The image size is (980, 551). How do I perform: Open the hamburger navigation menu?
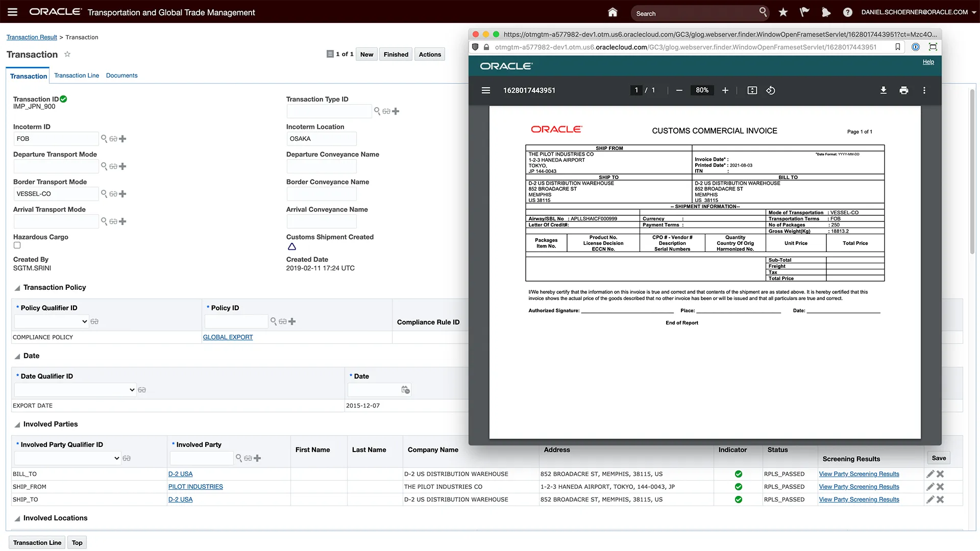click(x=12, y=12)
